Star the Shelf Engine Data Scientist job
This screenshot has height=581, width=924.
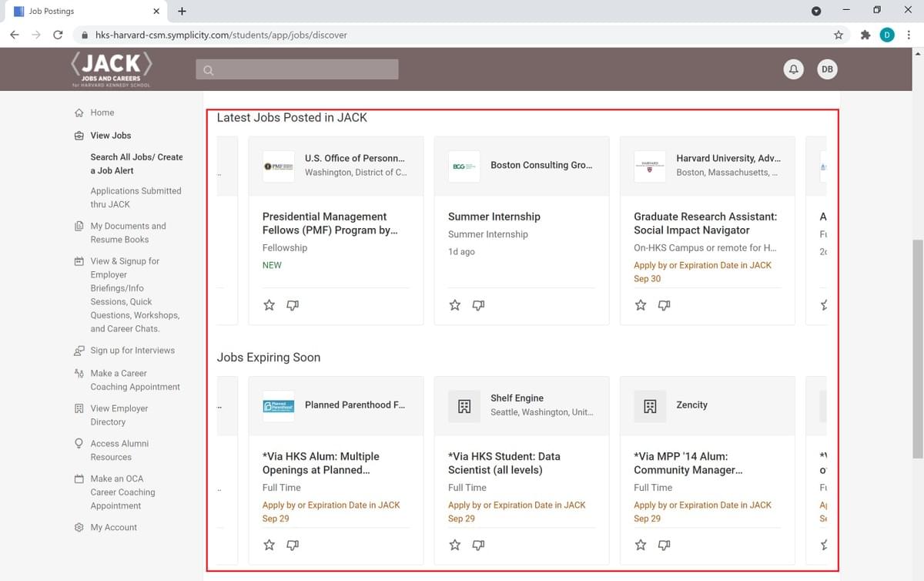pos(455,545)
